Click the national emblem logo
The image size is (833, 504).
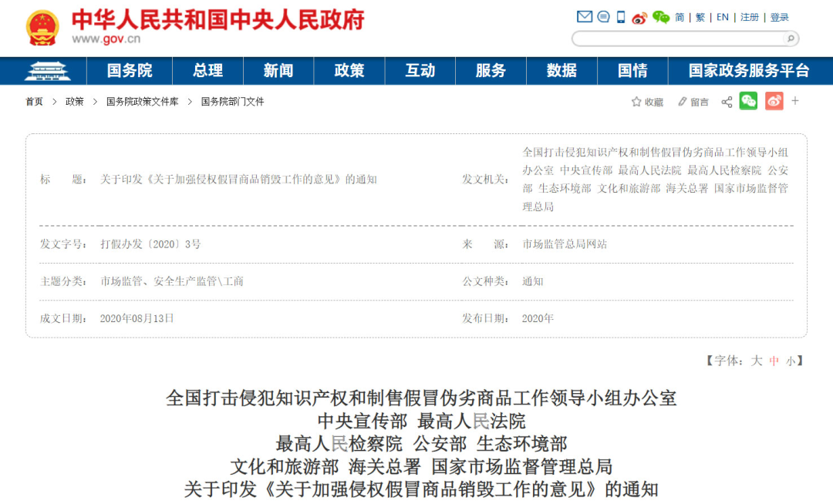coord(42,28)
